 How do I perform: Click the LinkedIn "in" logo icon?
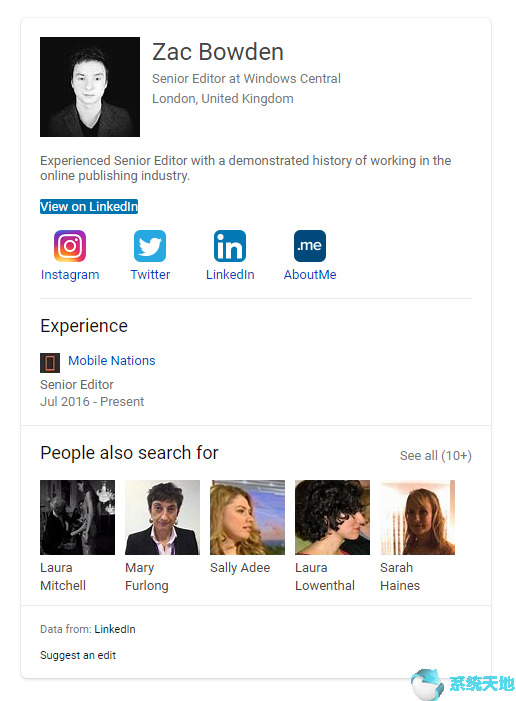pos(230,246)
